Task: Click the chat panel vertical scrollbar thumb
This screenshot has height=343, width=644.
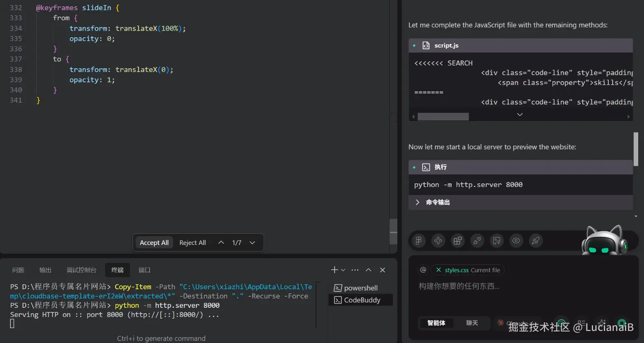Action: pos(636,149)
